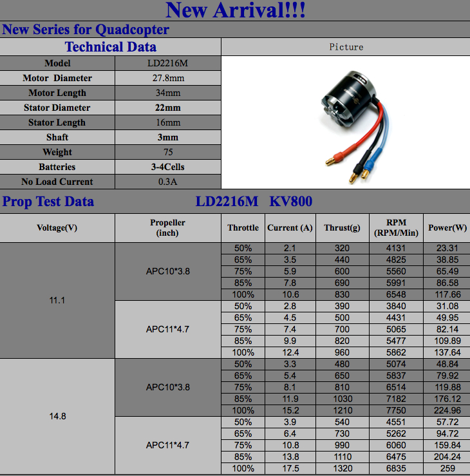Image resolution: width=470 pixels, height=476 pixels.
Task: Click the Stator Diameter label cell
Action: 57,108
